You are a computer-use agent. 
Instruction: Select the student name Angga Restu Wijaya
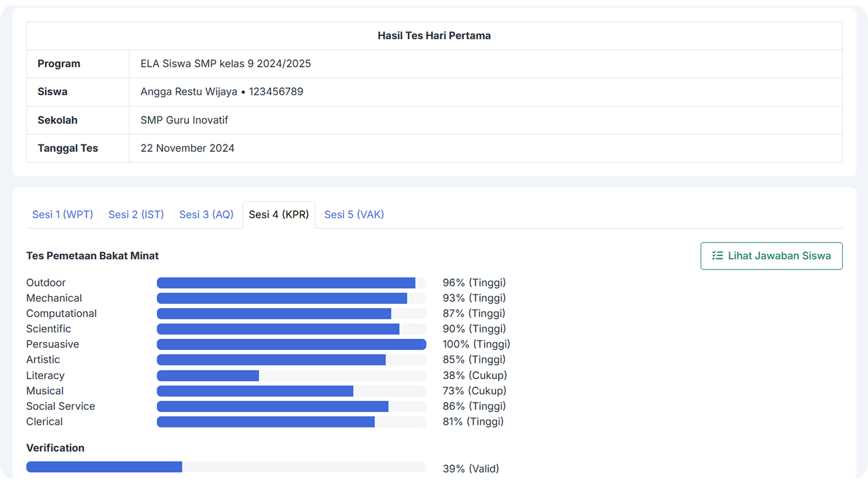[189, 92]
